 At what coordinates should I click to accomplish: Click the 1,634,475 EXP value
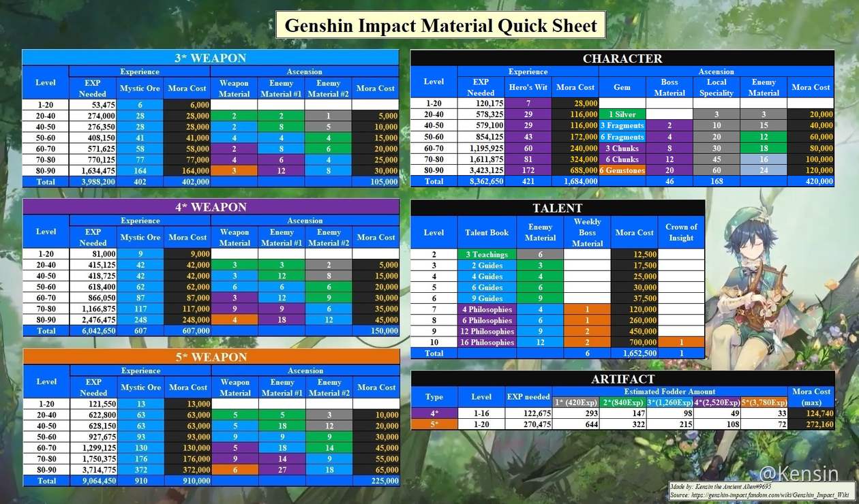coord(93,171)
